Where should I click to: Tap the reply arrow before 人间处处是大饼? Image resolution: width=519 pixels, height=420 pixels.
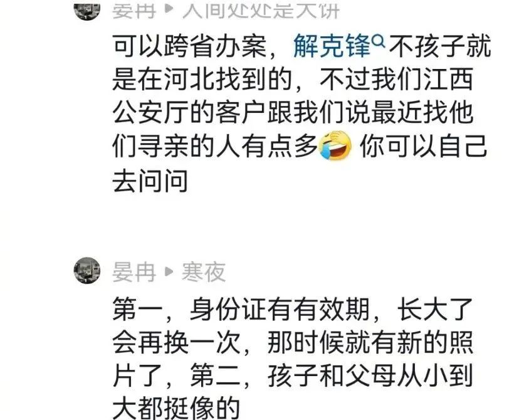click(x=169, y=10)
